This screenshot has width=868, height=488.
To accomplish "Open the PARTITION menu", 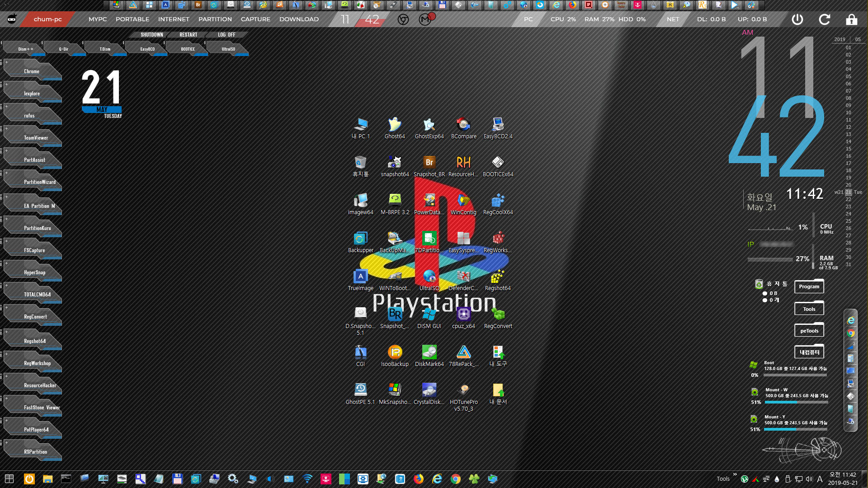I will (x=215, y=19).
